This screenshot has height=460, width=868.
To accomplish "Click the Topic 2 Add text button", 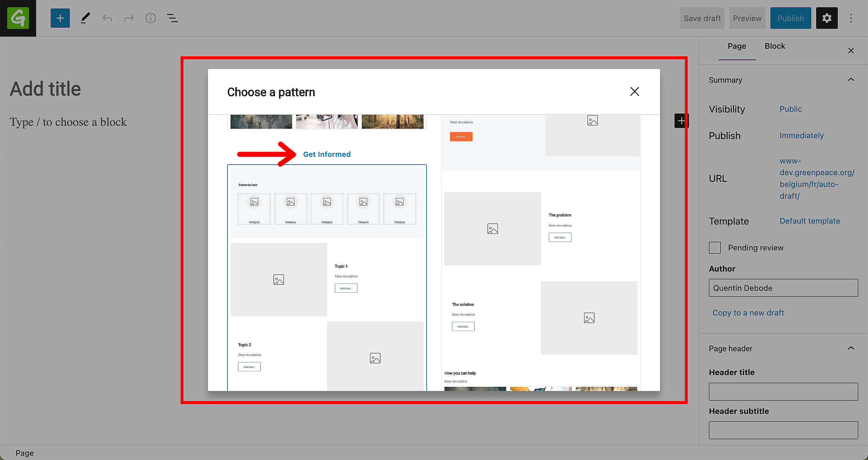I will (249, 367).
